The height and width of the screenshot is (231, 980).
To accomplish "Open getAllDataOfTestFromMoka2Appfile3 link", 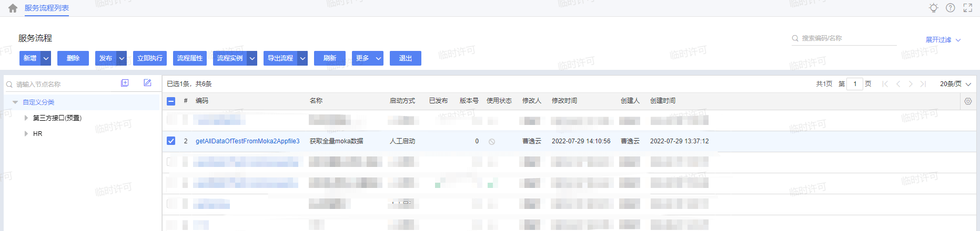I will (x=247, y=141).
